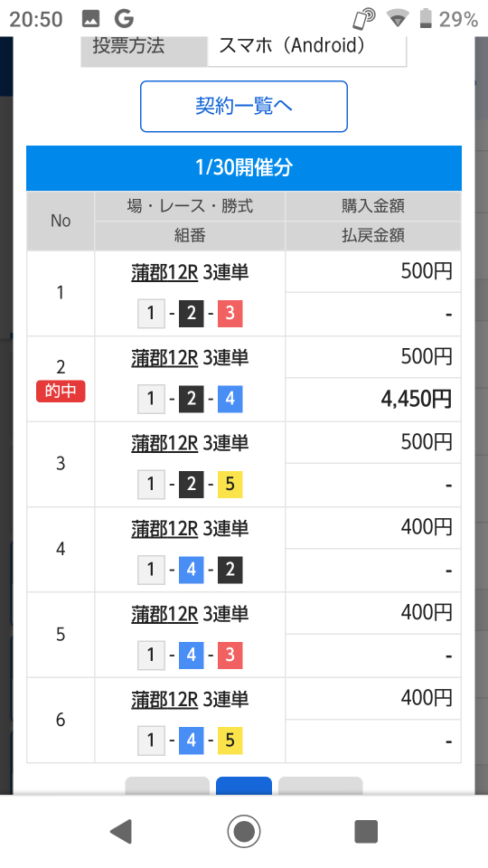The width and height of the screenshot is (488, 868).
Task: Open 蒲郡12R link in row 1
Action: tap(164, 272)
